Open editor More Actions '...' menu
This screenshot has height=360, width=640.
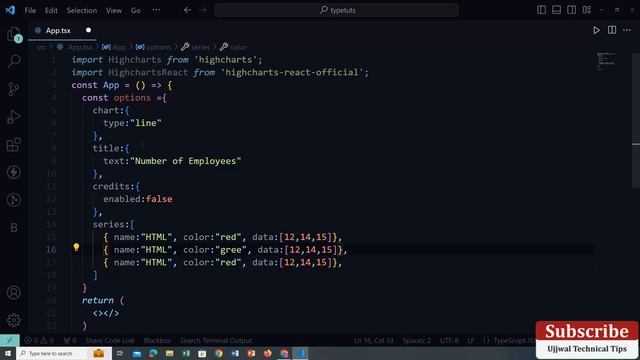click(627, 30)
